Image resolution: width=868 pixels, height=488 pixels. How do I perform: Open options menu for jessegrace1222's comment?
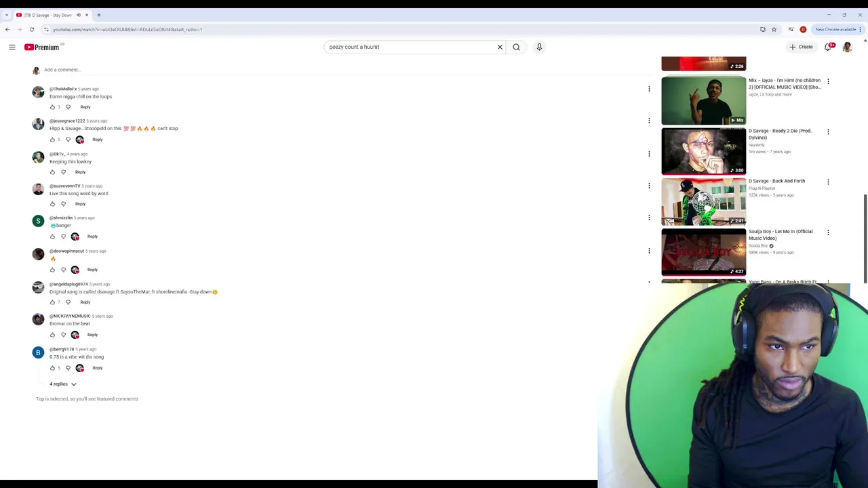649,121
